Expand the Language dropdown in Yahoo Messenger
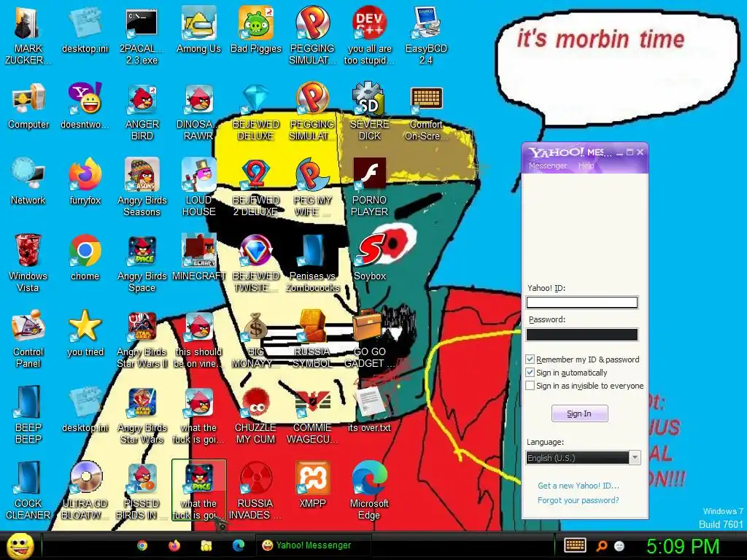The height and width of the screenshot is (560, 747). click(635, 458)
